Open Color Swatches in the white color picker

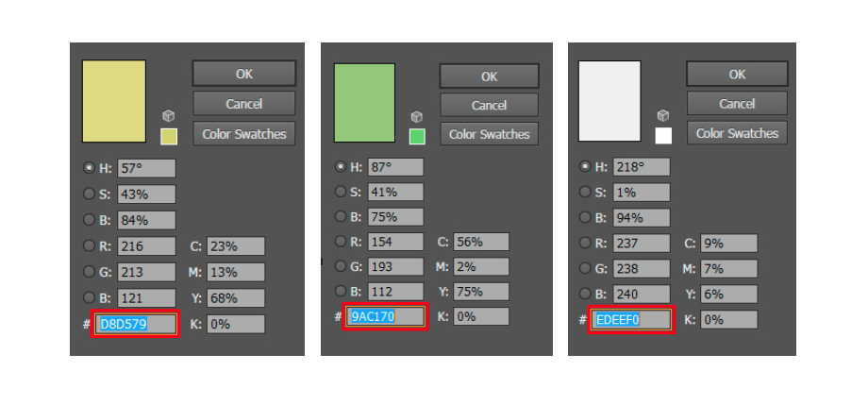(x=737, y=133)
